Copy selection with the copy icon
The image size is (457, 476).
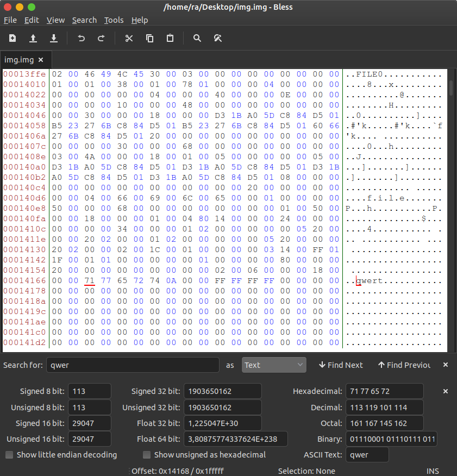pos(149,38)
